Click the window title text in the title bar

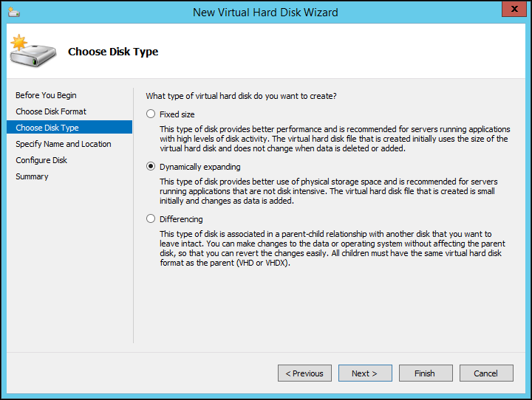(265, 12)
